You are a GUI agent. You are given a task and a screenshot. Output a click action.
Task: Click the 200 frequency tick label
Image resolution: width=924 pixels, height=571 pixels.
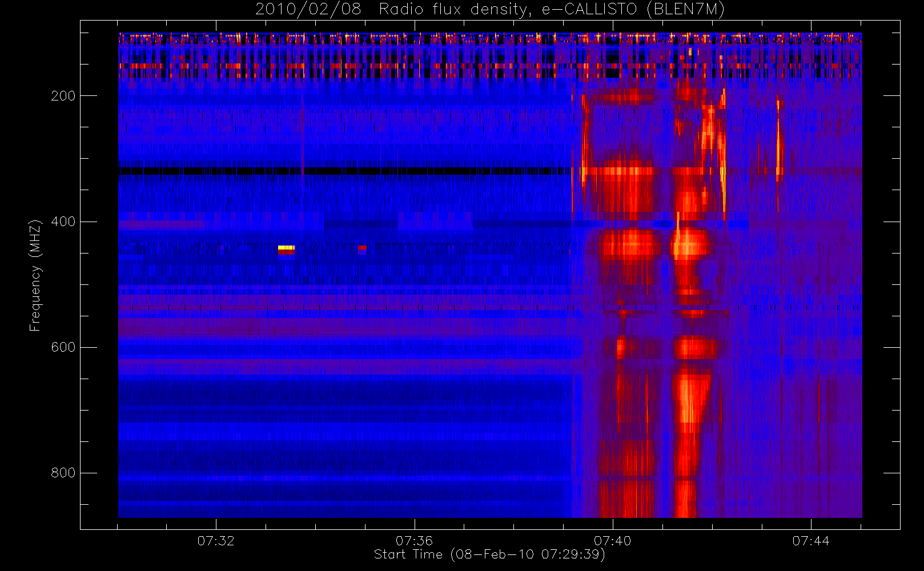[x=63, y=96]
